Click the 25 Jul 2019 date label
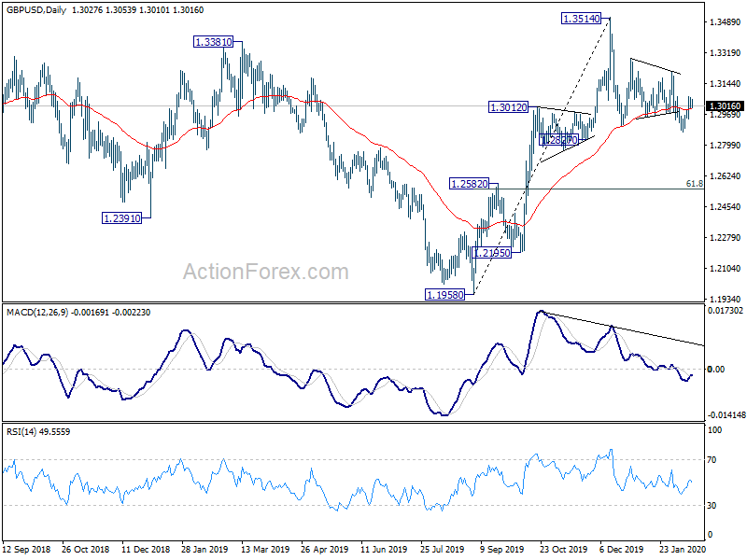Screen dimensions: 747x560 [x=442, y=550]
